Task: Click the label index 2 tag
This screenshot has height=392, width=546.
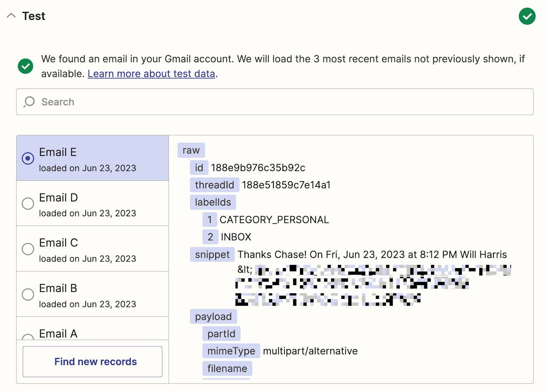Action: (210, 237)
